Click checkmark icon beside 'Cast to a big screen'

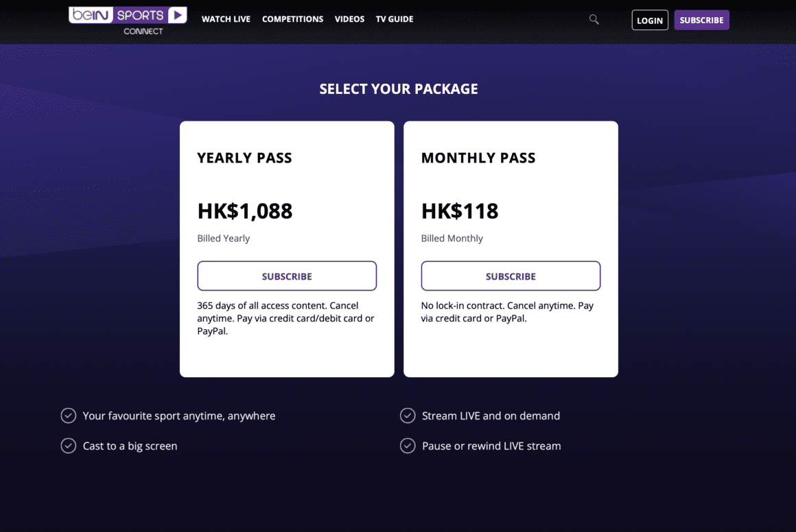pos(69,446)
